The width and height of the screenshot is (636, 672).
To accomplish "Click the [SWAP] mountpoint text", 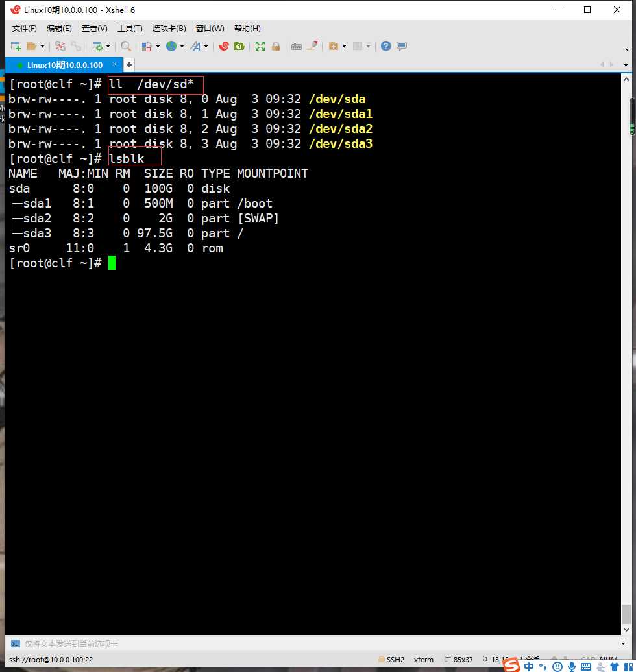I will (258, 218).
